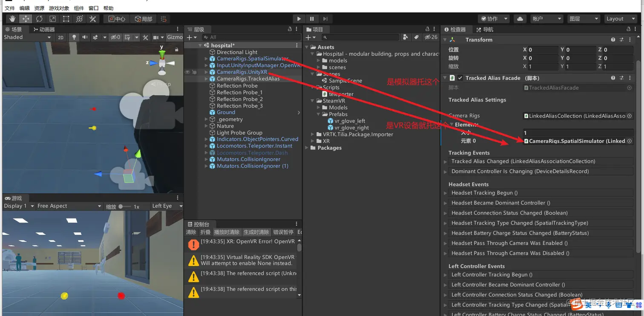
Task: Click the 清除 button in the console
Action: [191, 232]
